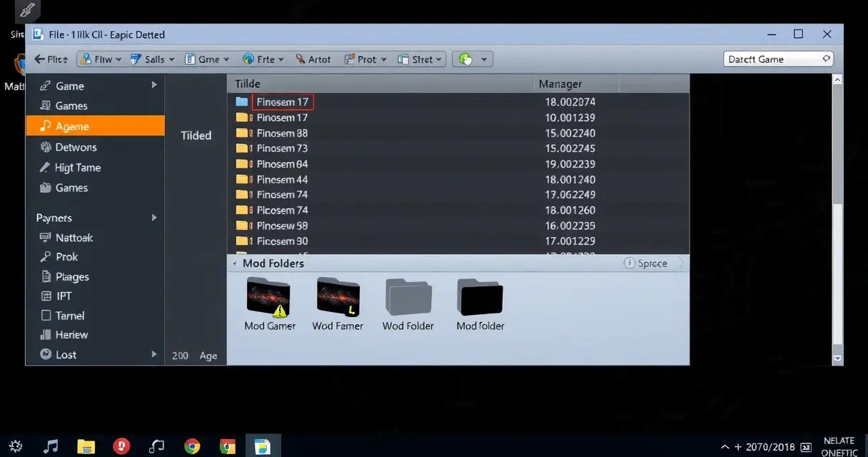The height and width of the screenshot is (457, 868).
Task: Open the Prot toolbar menu
Action: [x=365, y=59]
